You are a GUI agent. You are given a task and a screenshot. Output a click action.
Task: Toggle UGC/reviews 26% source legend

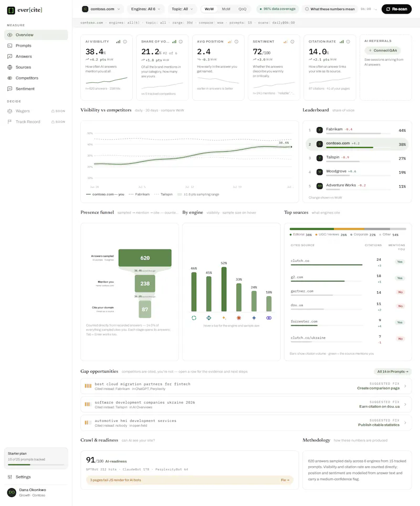point(331,235)
